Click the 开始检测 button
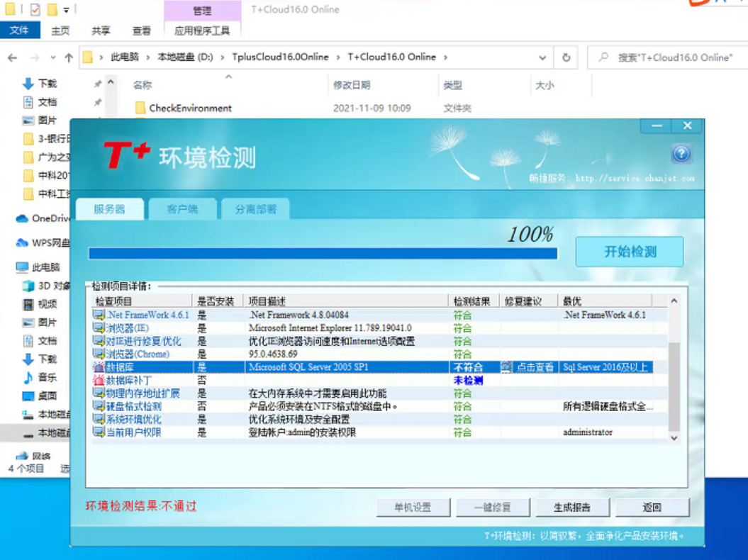This screenshot has width=748, height=560. (x=630, y=252)
